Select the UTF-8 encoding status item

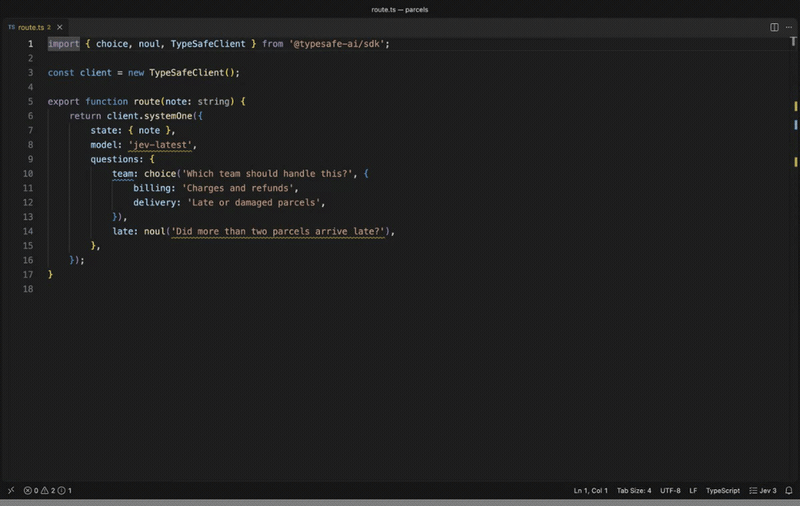[x=670, y=490]
